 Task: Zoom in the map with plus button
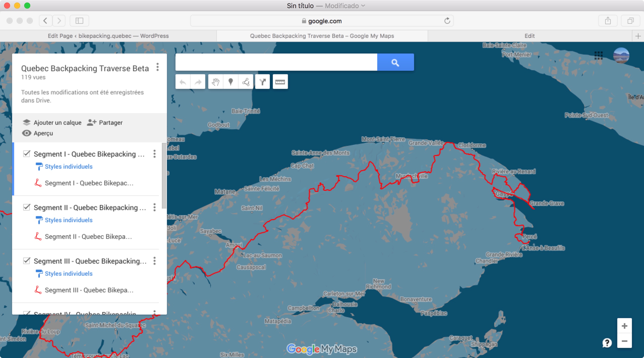tap(624, 326)
